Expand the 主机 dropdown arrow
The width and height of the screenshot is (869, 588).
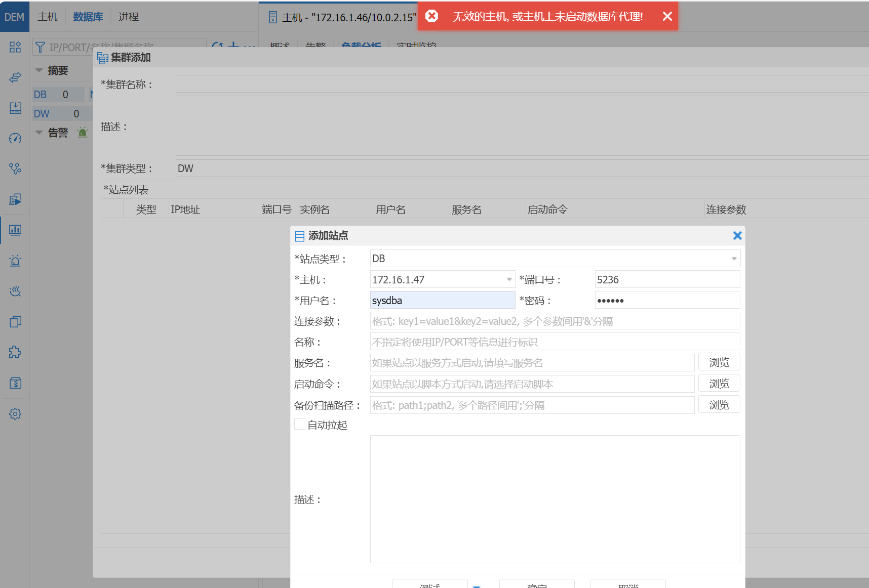click(509, 279)
